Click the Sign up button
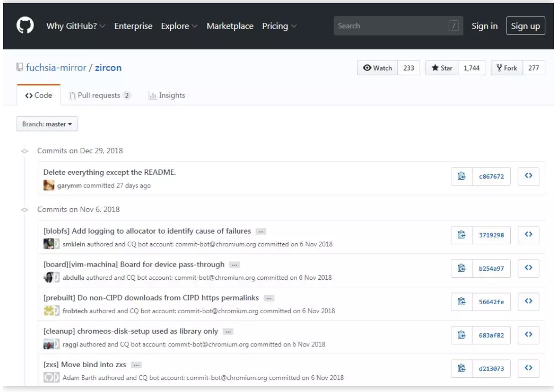The image size is (558, 392). [x=525, y=25]
